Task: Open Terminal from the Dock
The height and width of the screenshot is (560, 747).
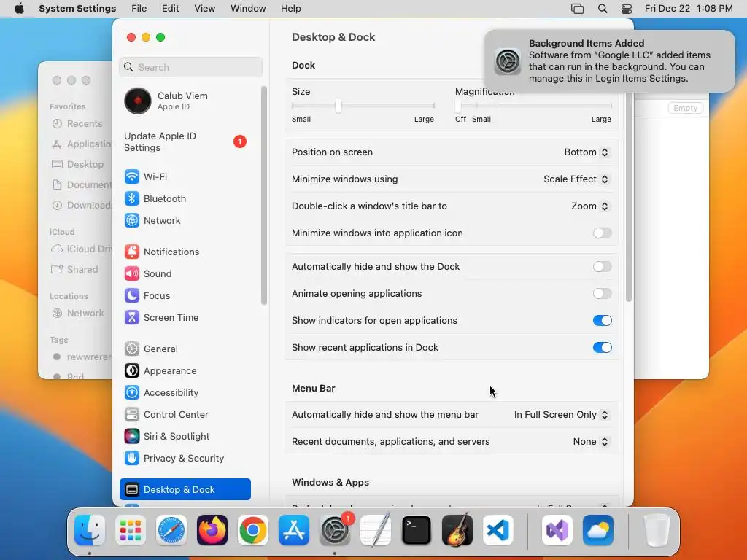Action: click(417, 530)
